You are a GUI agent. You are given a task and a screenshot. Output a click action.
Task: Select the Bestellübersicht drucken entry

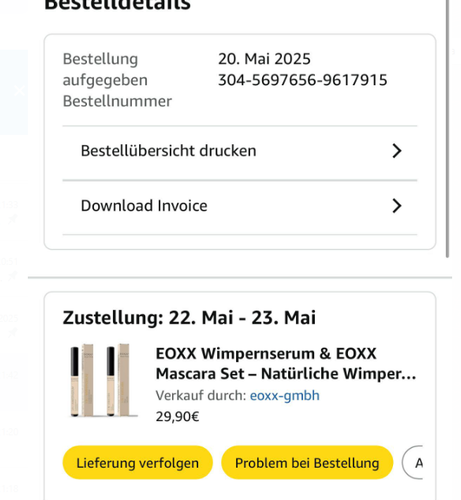tap(240, 151)
